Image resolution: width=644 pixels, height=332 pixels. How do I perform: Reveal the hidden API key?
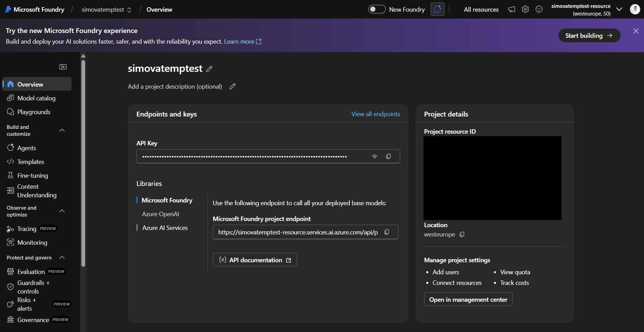375,156
